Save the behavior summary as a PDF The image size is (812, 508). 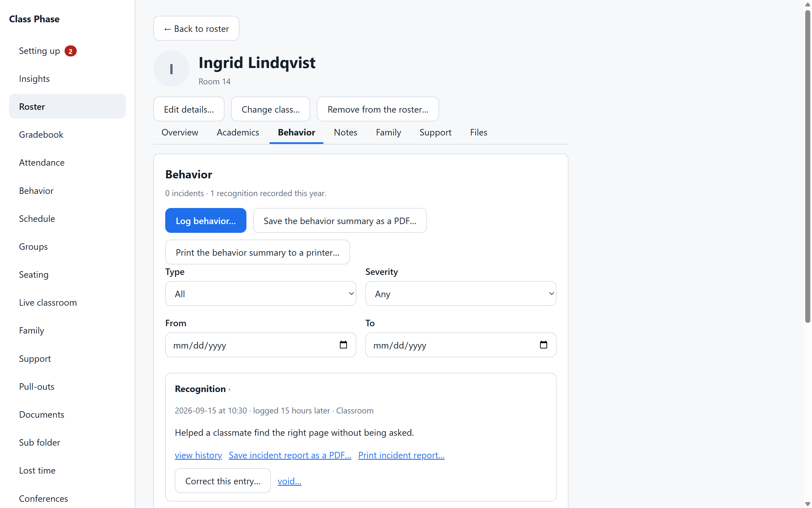coord(340,221)
